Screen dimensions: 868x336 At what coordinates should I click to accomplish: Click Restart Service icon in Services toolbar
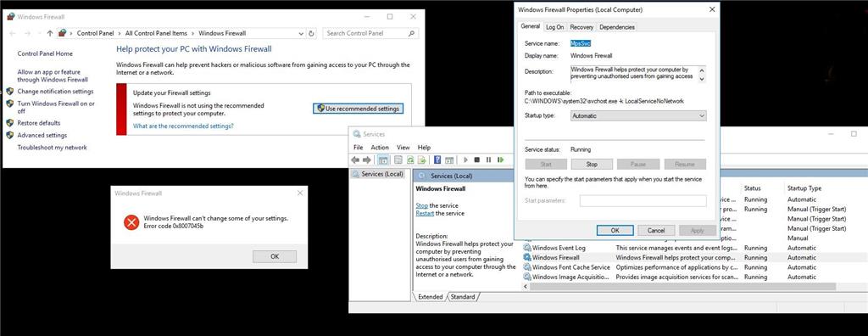click(500, 160)
